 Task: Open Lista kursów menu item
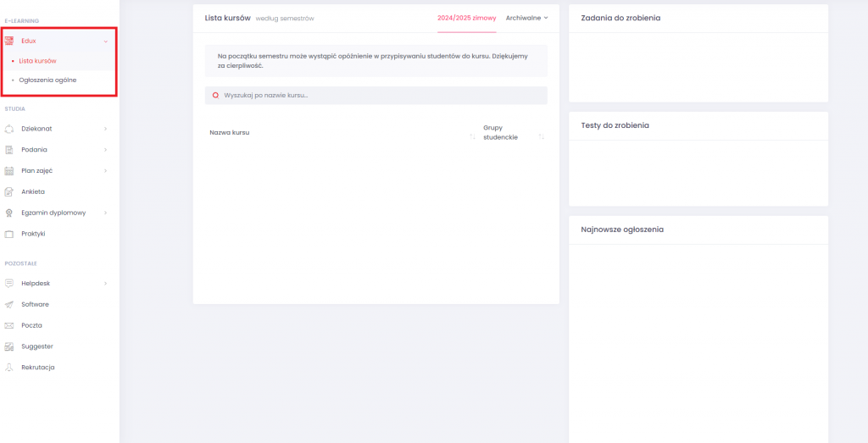(x=37, y=61)
